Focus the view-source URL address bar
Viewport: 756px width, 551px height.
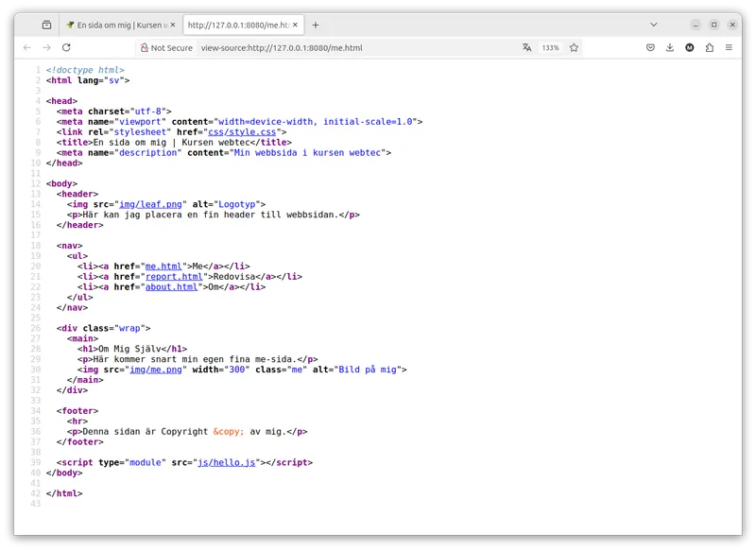point(357,47)
